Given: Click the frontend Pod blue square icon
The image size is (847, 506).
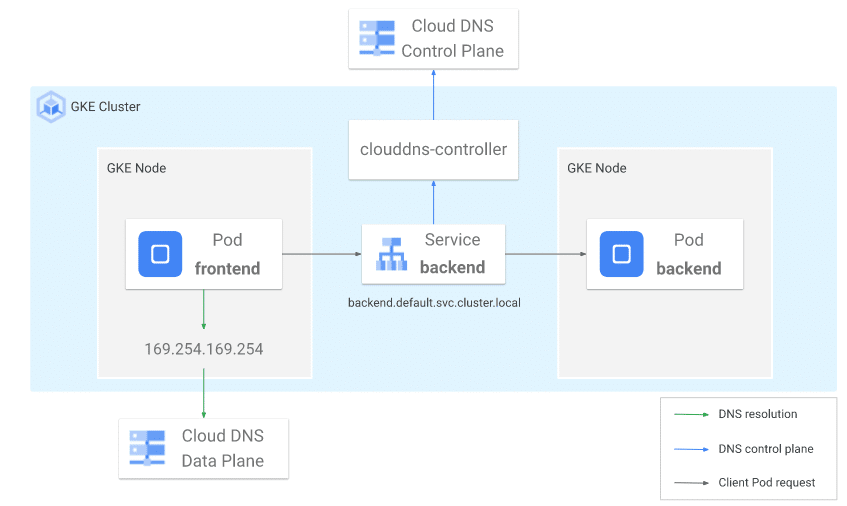Looking at the screenshot, I should [160, 254].
